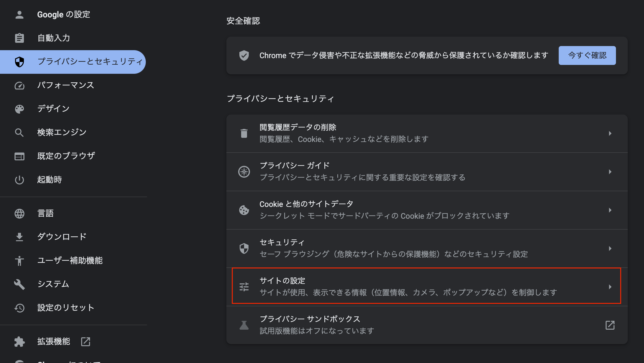
Task: Click the person icon next to Google の設定
Action: [19, 15]
